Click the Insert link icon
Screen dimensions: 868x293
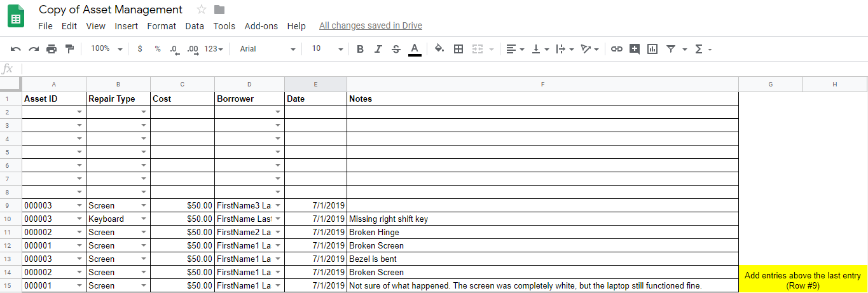click(616, 49)
